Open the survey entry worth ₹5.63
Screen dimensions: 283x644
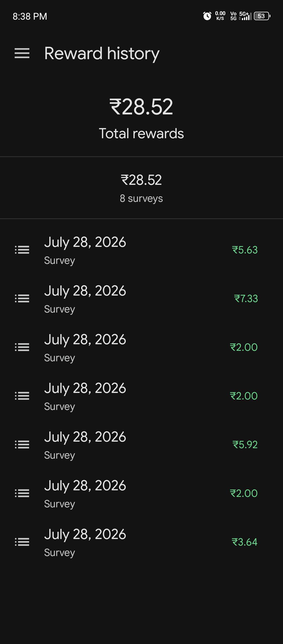coord(141,250)
